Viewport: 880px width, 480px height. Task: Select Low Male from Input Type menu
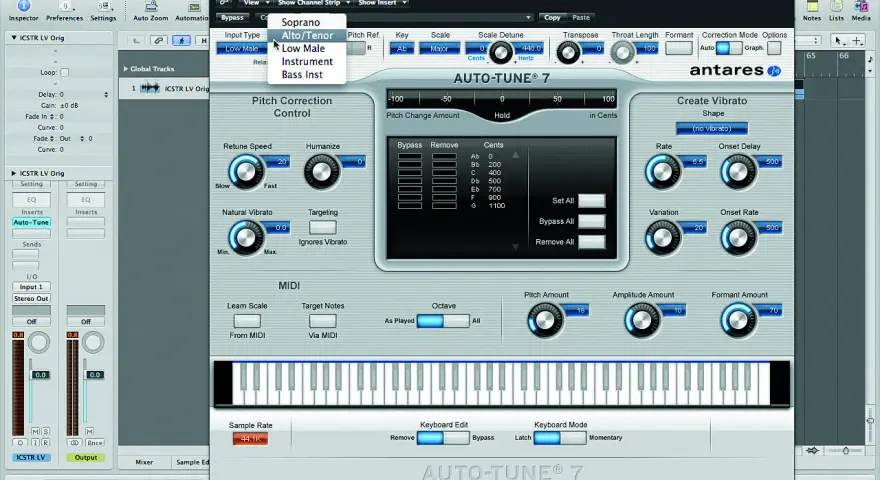(306, 48)
